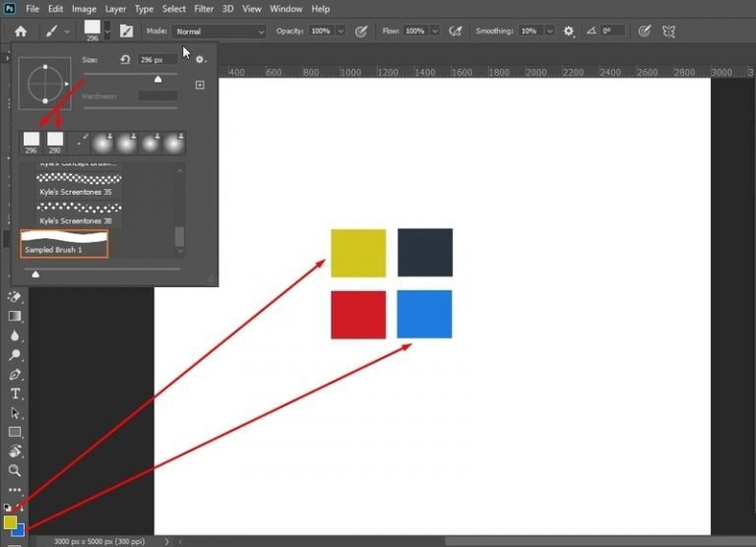This screenshot has width=756, height=547.
Task: Collapse the brush preset picker arrow
Action: coord(107,30)
